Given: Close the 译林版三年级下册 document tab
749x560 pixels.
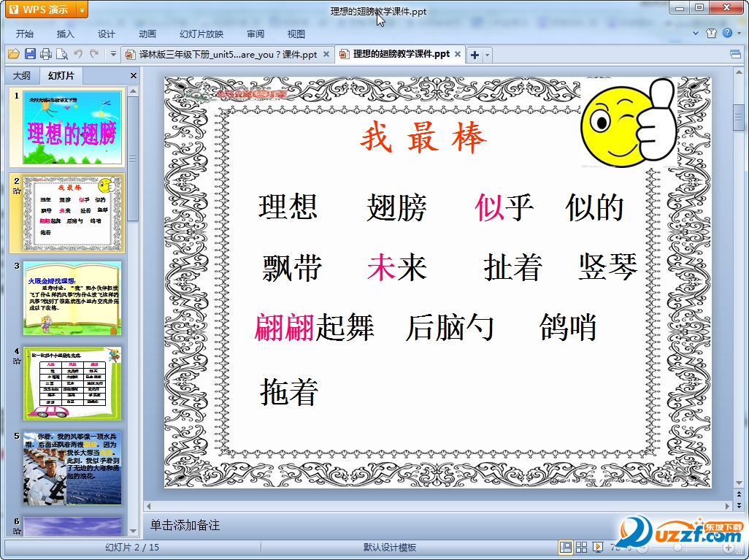Looking at the screenshot, I should coord(326,55).
